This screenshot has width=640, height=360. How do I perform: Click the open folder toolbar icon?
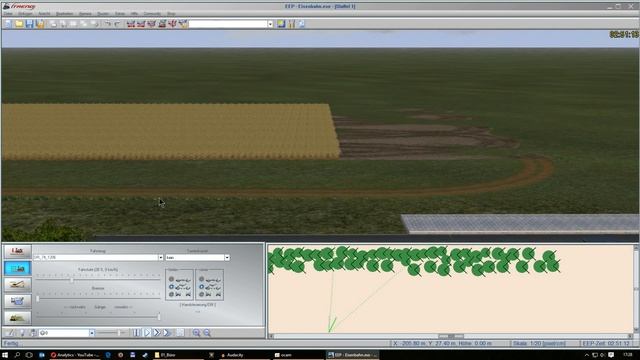point(19,24)
